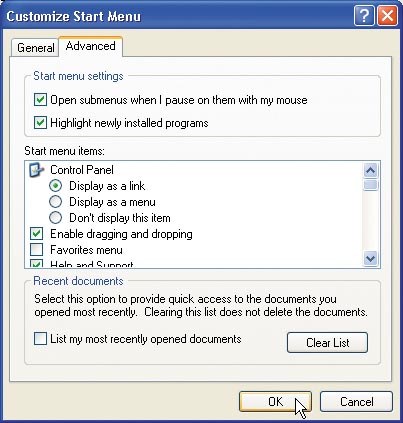Click the Control Panel icon in list
The height and width of the screenshot is (423, 403).
click(36, 170)
